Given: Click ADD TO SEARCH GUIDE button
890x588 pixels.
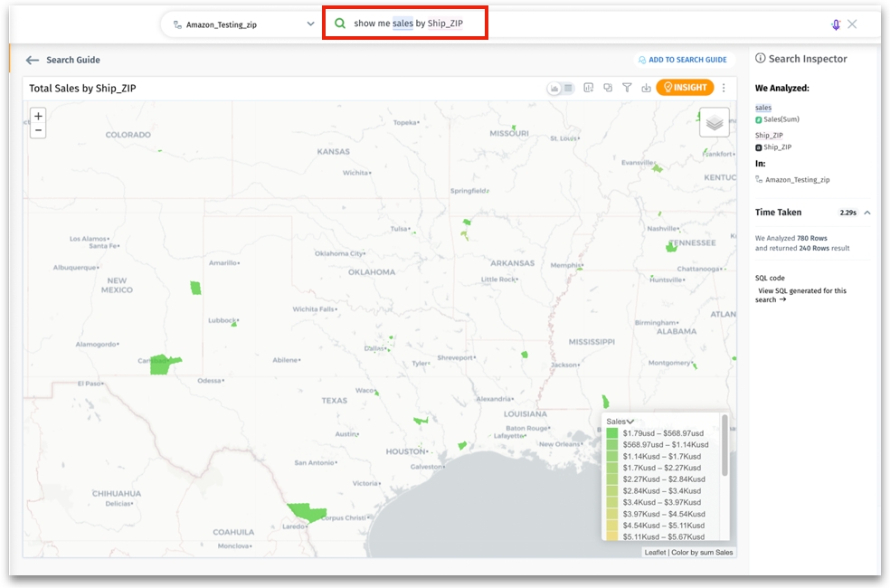Looking at the screenshot, I should click(682, 60).
